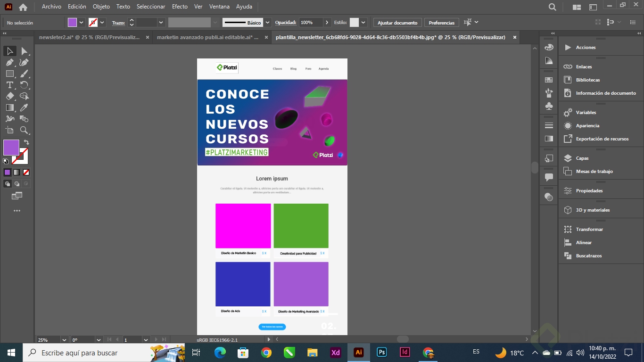Open the Efecto menu
This screenshot has height=362, width=644.
coord(180,7)
